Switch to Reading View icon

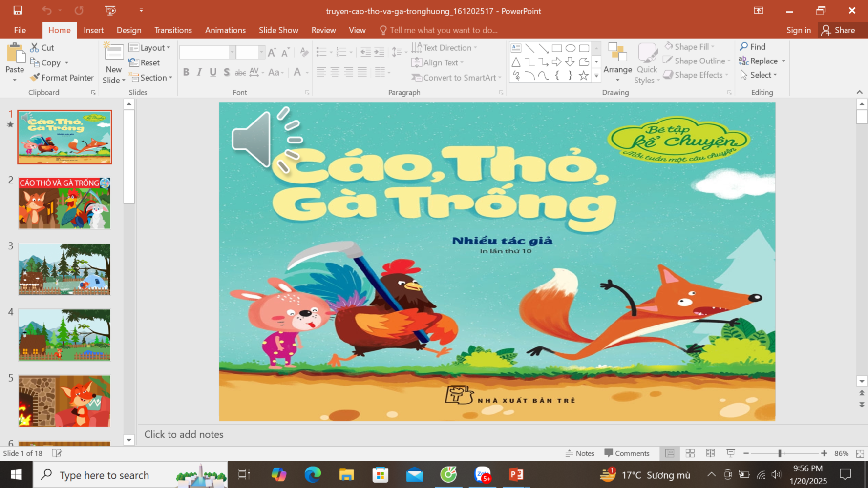(710, 453)
